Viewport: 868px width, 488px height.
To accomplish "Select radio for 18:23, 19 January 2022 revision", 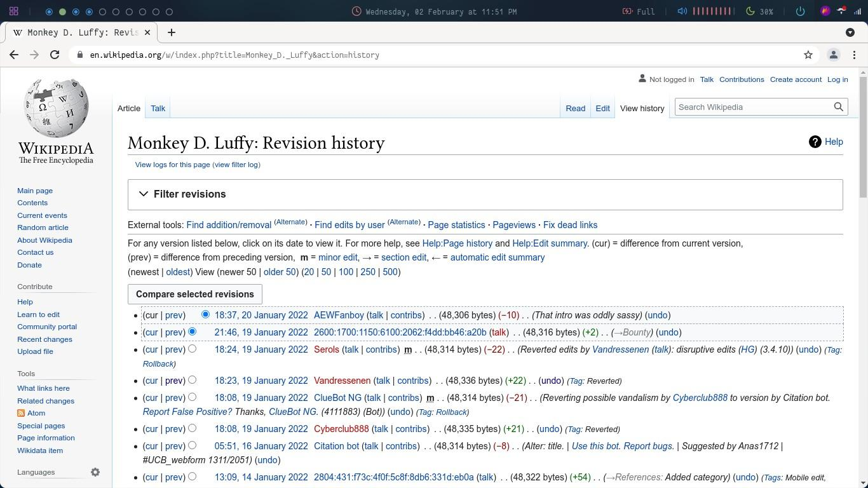I will (192, 380).
